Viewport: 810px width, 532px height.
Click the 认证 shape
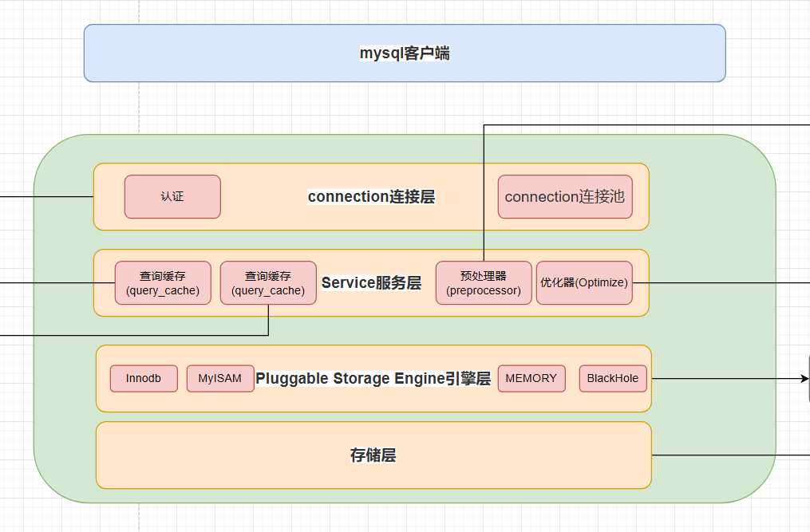(172, 196)
